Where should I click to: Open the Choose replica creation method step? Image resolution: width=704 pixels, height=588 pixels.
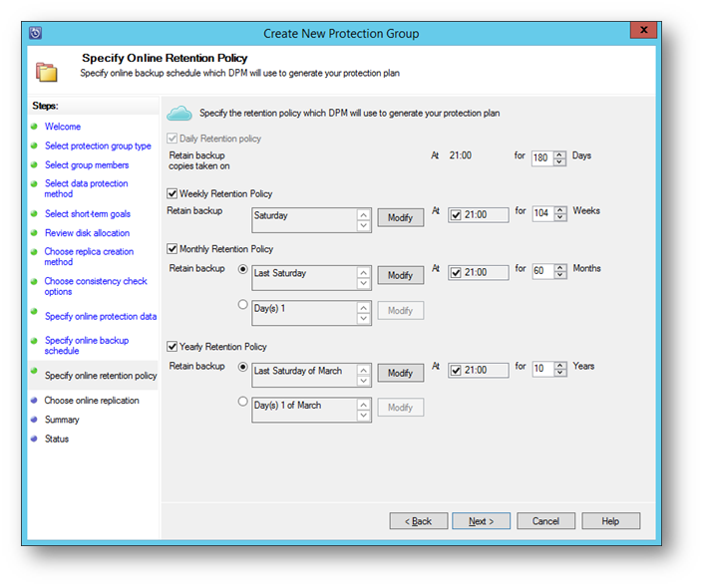pos(89,256)
